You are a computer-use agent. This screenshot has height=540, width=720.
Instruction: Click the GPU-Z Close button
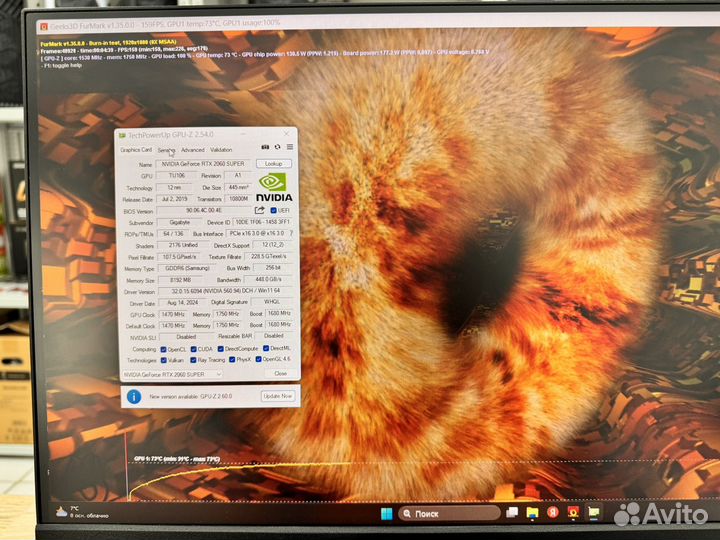280,373
